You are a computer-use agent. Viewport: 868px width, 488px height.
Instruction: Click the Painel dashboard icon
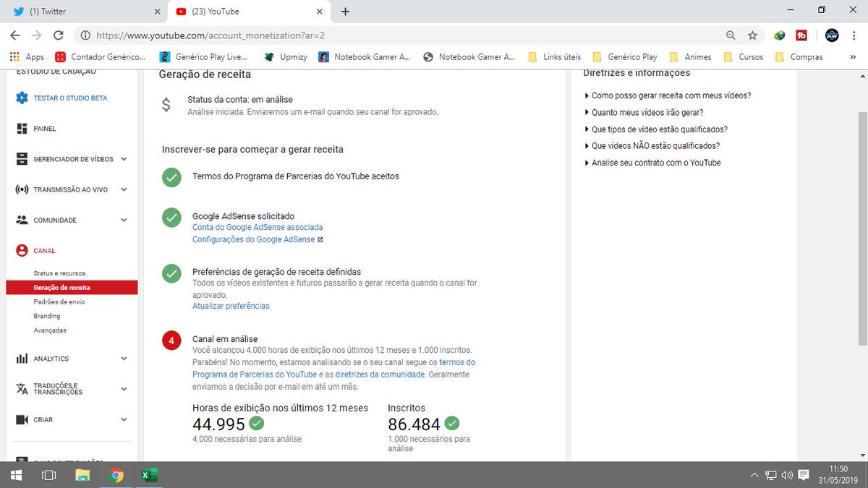coord(22,129)
